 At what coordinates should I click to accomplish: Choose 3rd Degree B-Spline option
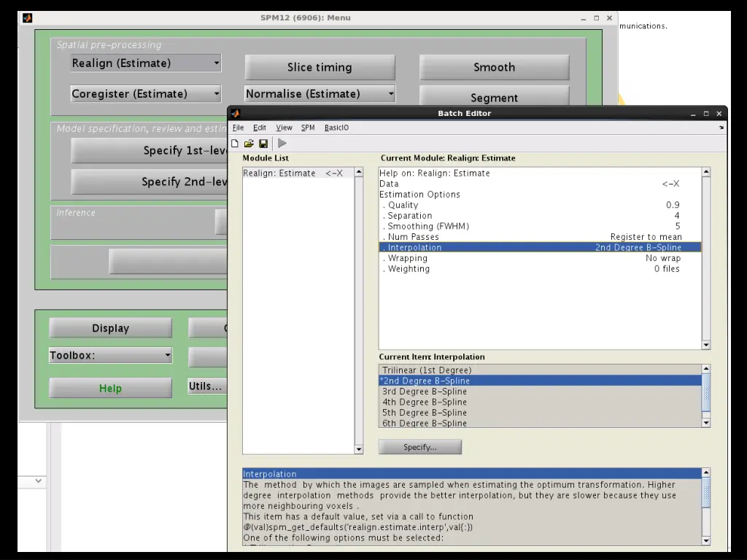click(x=540, y=392)
